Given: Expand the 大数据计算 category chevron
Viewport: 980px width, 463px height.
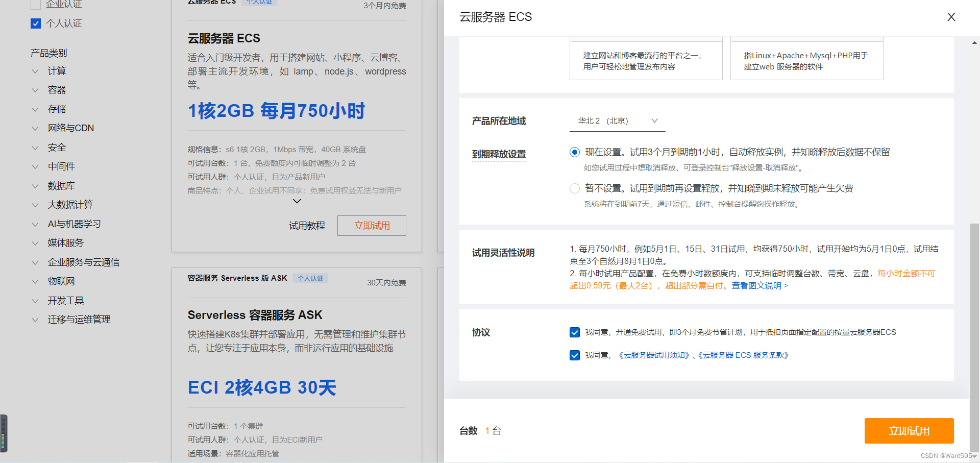Looking at the screenshot, I should click(35, 205).
